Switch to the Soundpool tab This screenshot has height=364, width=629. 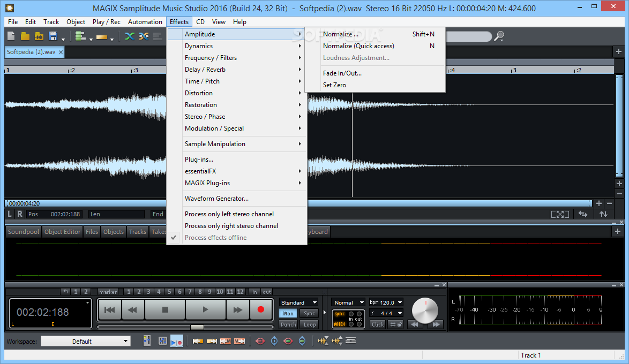(x=24, y=232)
